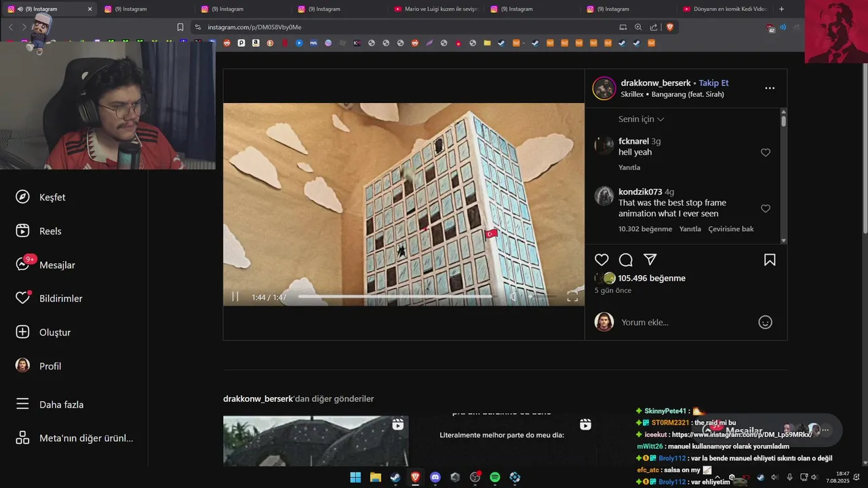
Task: Open Keşfet (Explore) in Instagram sidebar
Action: [41, 197]
